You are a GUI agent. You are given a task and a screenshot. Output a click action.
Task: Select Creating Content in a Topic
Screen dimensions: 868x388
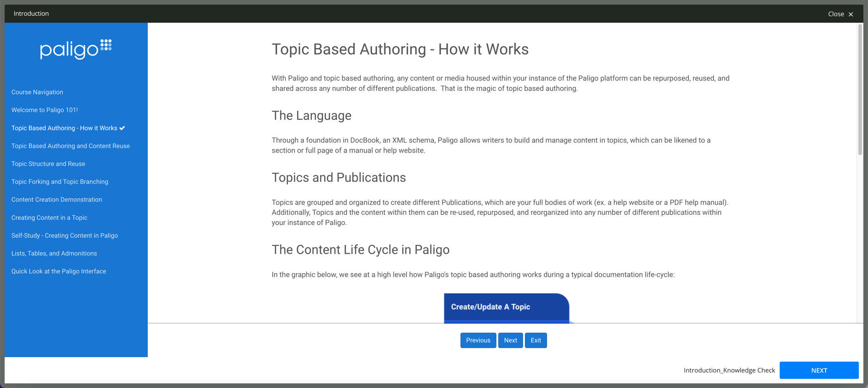(49, 218)
